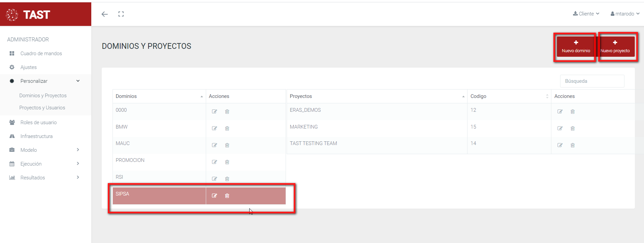
Task: Open the Cliente dropdown
Action: (586, 14)
